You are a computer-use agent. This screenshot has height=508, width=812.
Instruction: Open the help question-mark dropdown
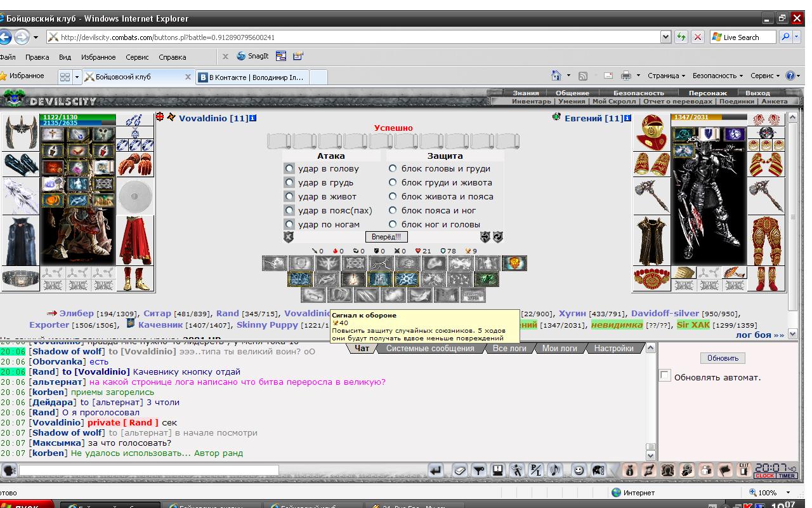pos(798,76)
